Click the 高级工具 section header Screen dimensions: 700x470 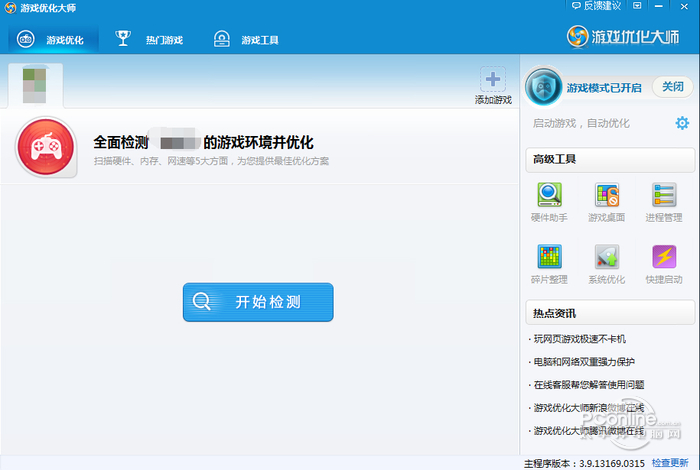[x=610, y=159]
